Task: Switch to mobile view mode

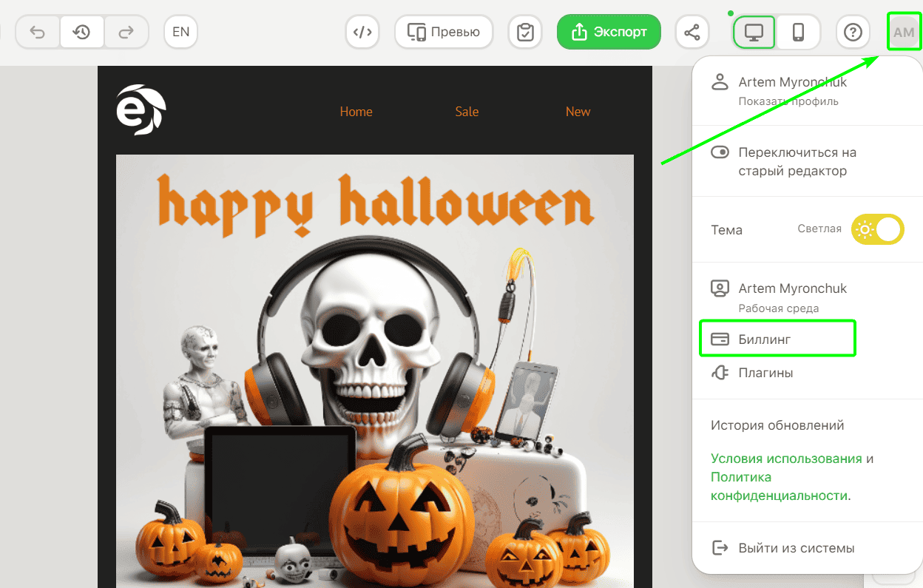Action: click(x=798, y=33)
